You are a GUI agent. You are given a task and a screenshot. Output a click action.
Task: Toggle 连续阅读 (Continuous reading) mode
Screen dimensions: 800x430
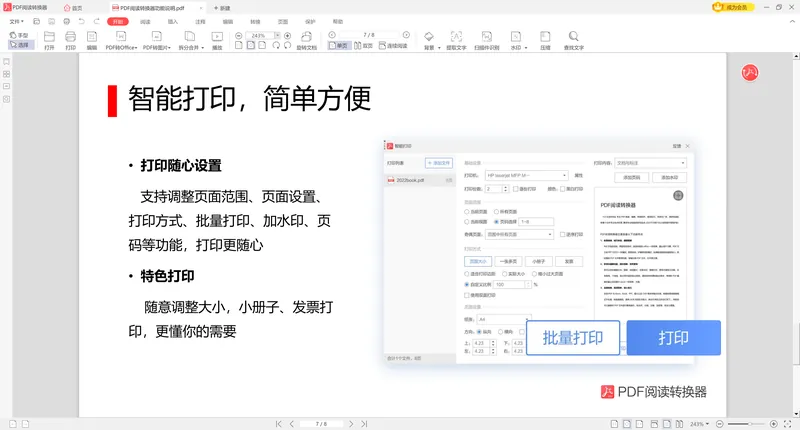click(x=393, y=45)
